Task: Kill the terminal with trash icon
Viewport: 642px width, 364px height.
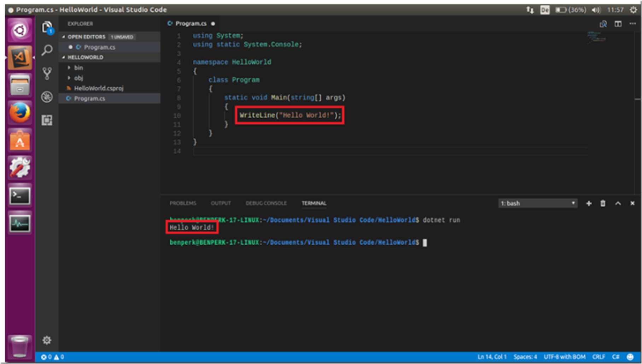Action: point(603,203)
